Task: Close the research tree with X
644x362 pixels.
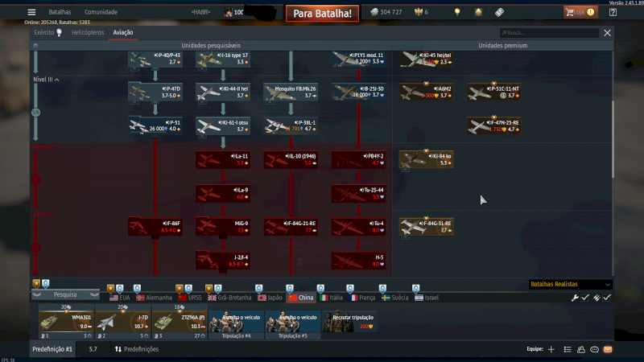Action: 607,33
